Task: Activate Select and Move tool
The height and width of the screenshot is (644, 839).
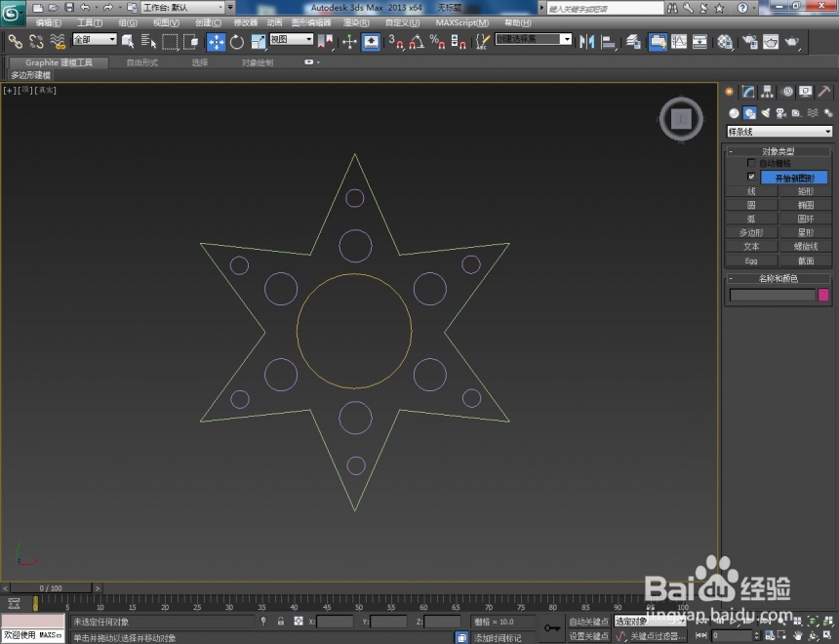Action: (x=217, y=41)
